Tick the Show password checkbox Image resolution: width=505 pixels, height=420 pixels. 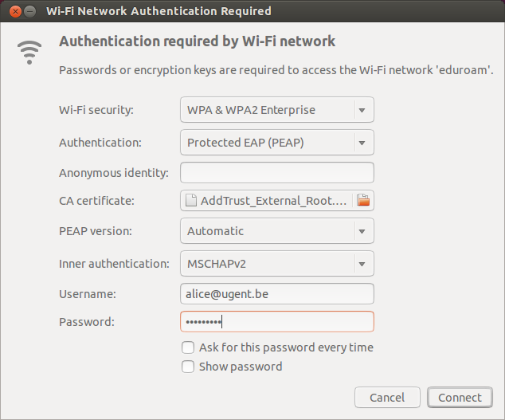click(x=188, y=367)
